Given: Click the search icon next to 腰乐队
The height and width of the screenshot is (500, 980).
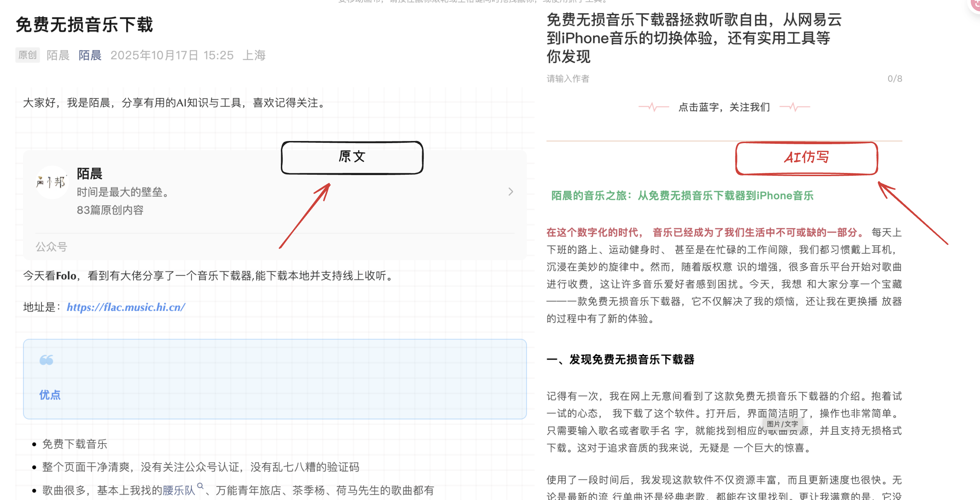Looking at the screenshot, I should click(200, 485).
